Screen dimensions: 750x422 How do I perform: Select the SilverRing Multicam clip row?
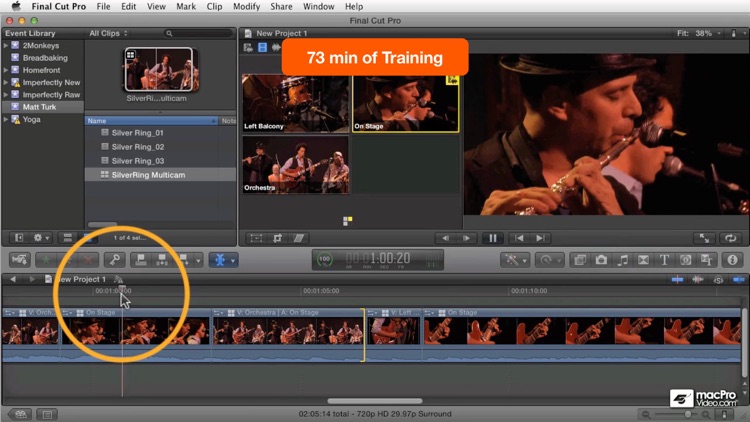coord(160,175)
